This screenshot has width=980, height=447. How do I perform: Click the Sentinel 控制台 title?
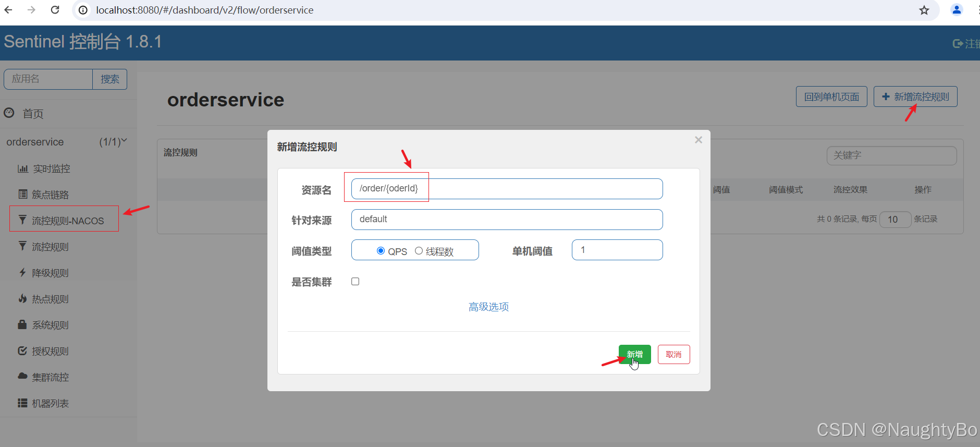click(x=83, y=42)
